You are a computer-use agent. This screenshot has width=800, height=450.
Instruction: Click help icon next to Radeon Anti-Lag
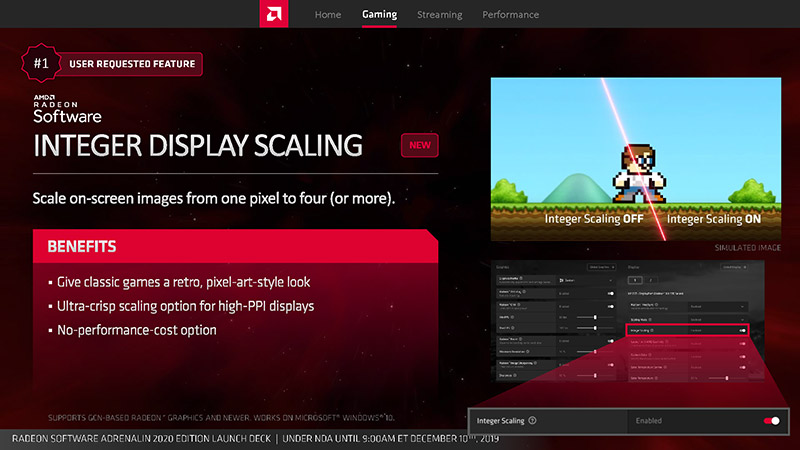coord(524,291)
